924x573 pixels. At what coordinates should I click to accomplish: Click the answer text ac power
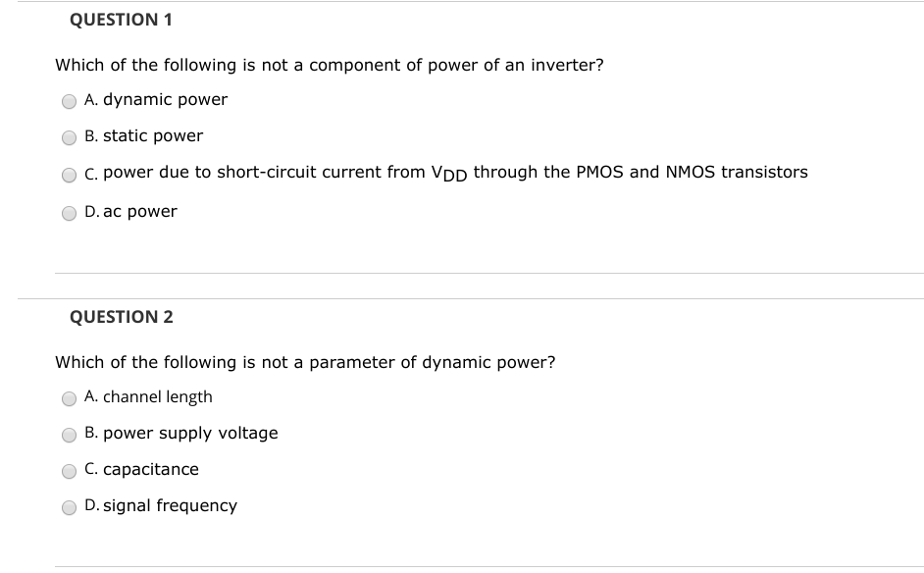pos(139,211)
